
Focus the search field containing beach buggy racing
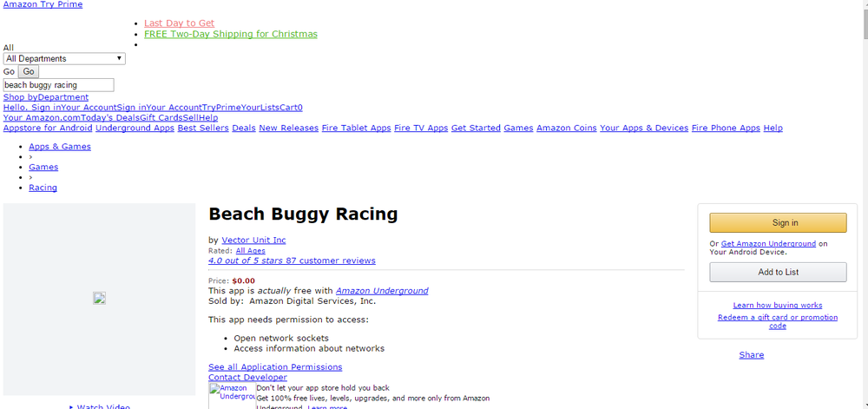[x=59, y=85]
